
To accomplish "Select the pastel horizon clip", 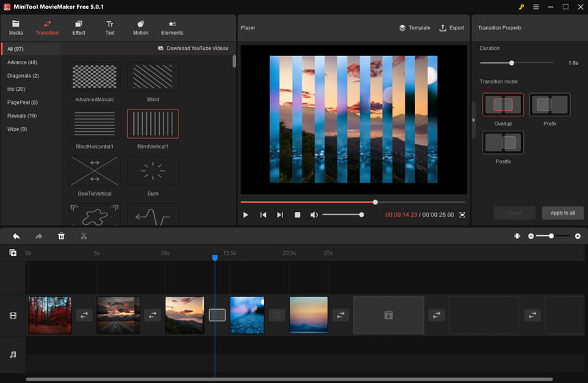I will click(x=308, y=315).
